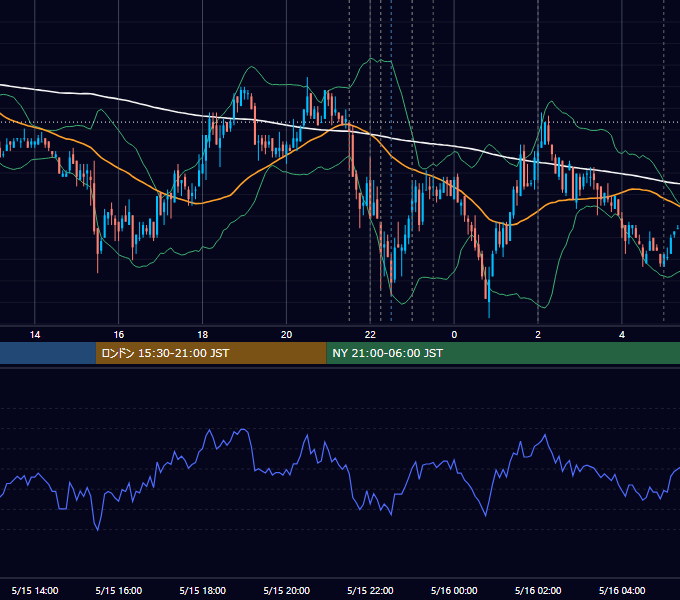Click the 0 hour label on price chart axis
Viewport: 680px width, 600px height.
click(454, 335)
